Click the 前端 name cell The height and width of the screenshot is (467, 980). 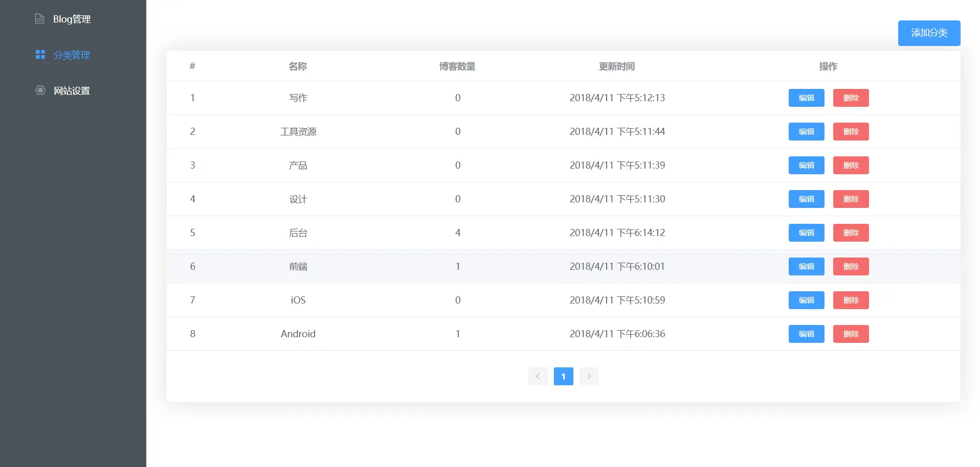point(298,266)
